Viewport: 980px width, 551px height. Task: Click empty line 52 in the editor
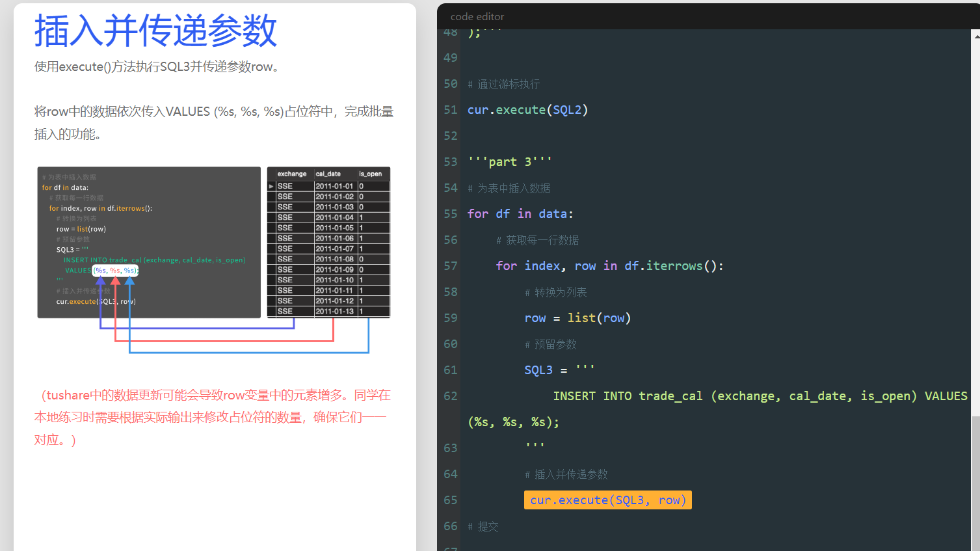[x=715, y=135]
